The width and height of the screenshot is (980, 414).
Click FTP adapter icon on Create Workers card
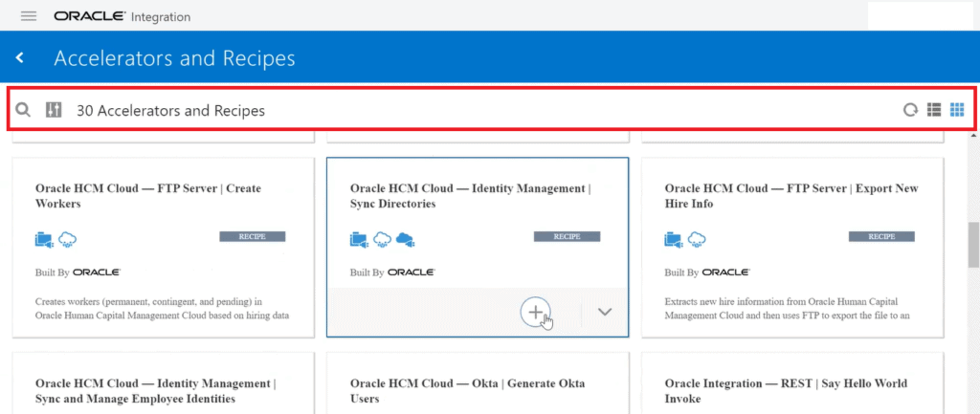pos(44,239)
